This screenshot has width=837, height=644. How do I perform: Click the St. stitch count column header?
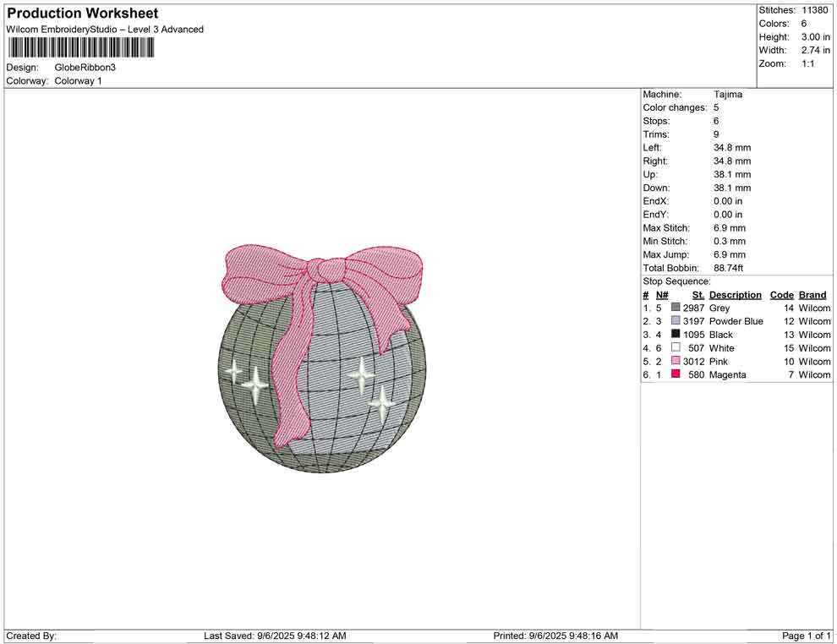(697, 295)
